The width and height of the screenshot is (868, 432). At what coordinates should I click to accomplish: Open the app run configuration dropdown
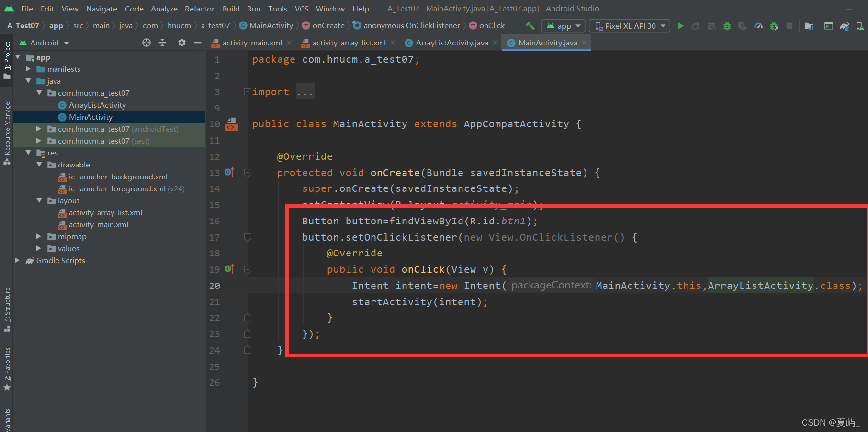tap(564, 26)
